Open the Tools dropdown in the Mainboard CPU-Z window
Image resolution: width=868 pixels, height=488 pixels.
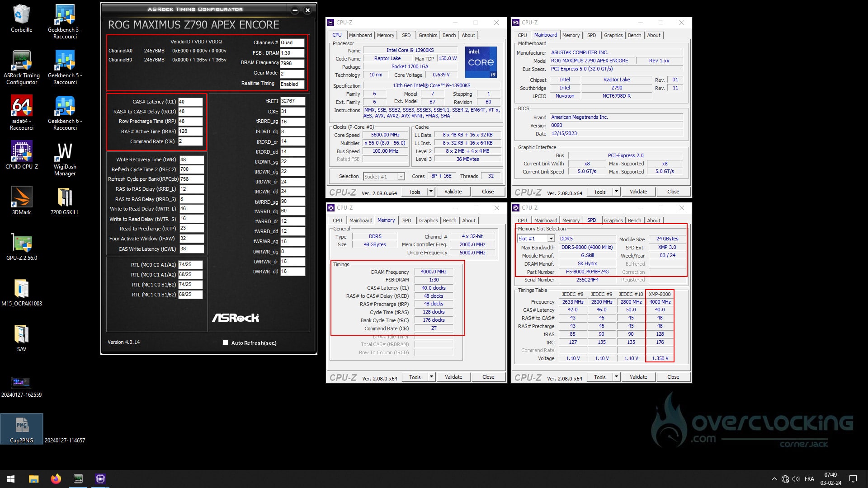click(616, 191)
